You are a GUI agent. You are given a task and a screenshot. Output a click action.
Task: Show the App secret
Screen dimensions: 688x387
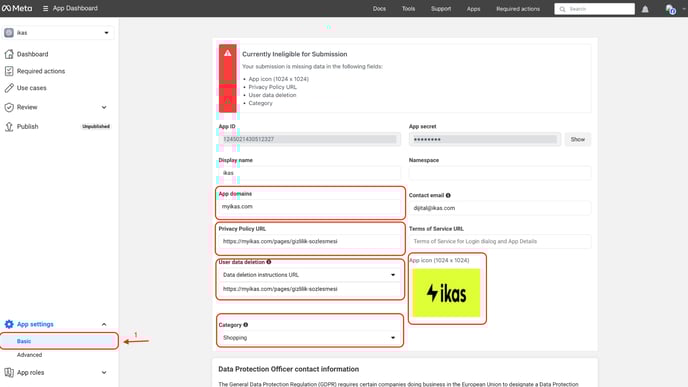[577, 139]
